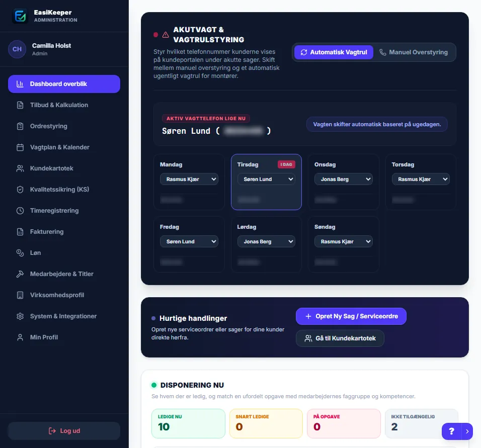Click the Ledige nu card
The width and height of the screenshot is (481, 448).
[x=188, y=424]
